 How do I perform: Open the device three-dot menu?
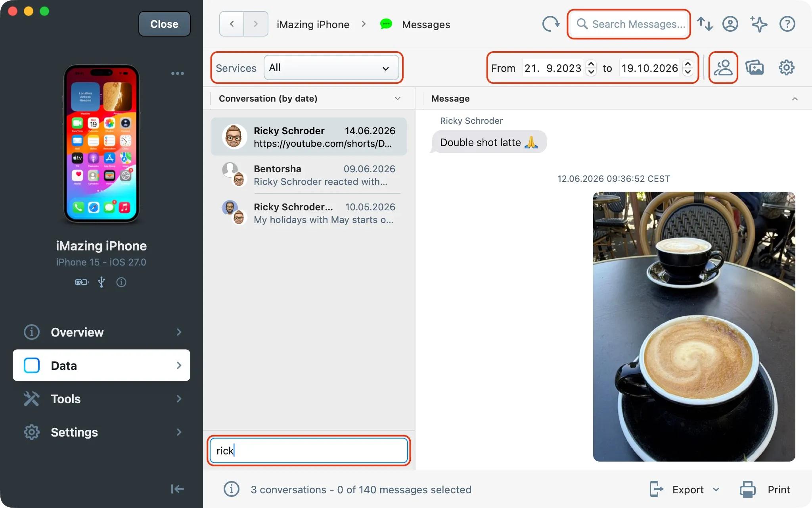click(x=177, y=73)
